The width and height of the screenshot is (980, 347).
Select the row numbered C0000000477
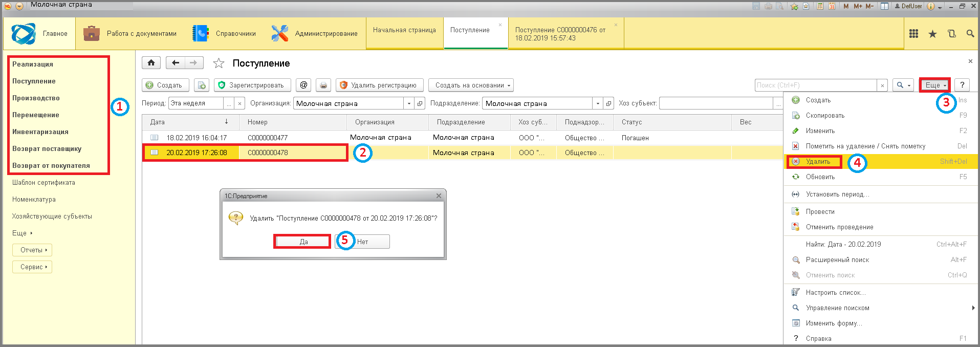coord(463,138)
